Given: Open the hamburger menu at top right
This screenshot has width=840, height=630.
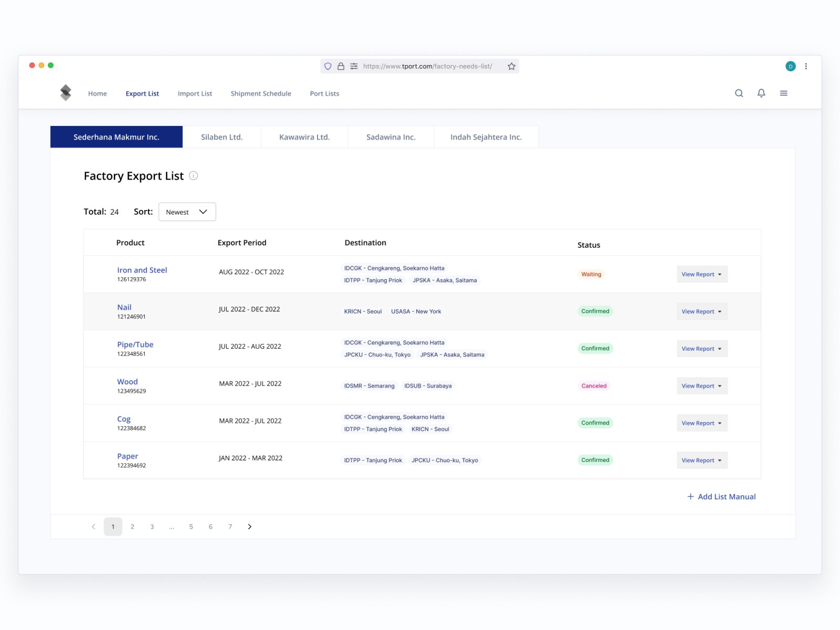Looking at the screenshot, I should coord(783,93).
